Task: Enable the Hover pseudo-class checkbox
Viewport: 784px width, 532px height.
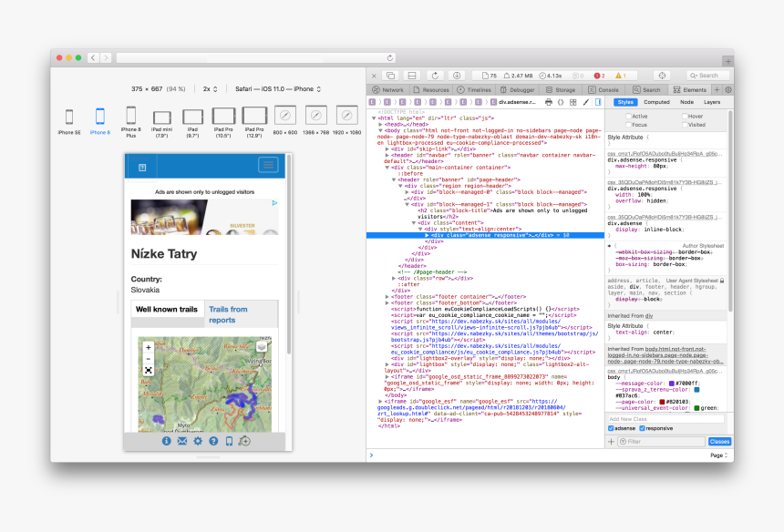Action: [x=685, y=117]
